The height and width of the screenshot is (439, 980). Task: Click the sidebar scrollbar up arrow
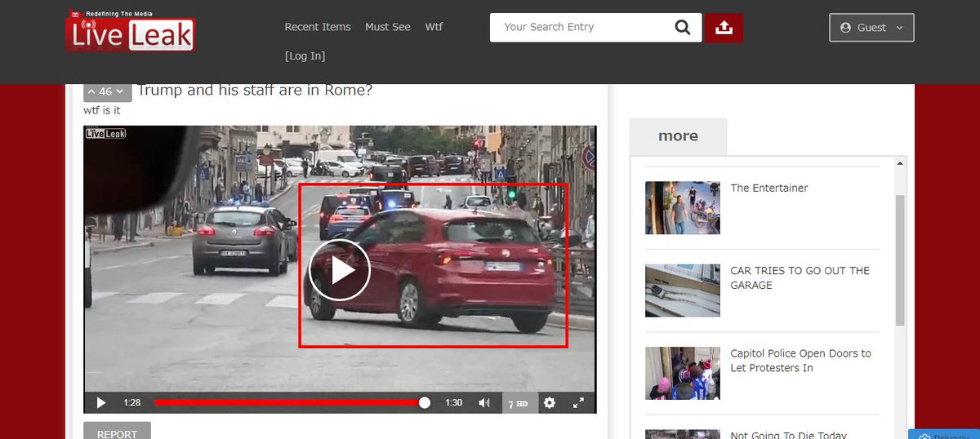[901, 163]
